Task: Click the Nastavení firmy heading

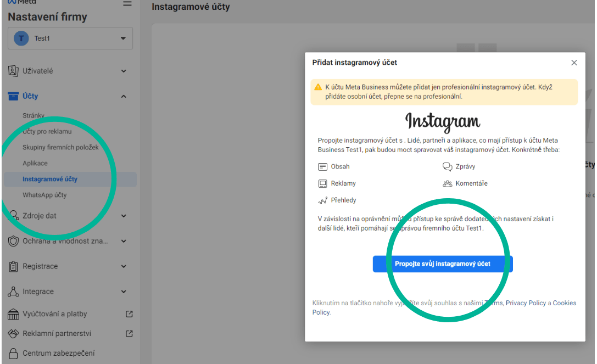Action: click(x=48, y=17)
